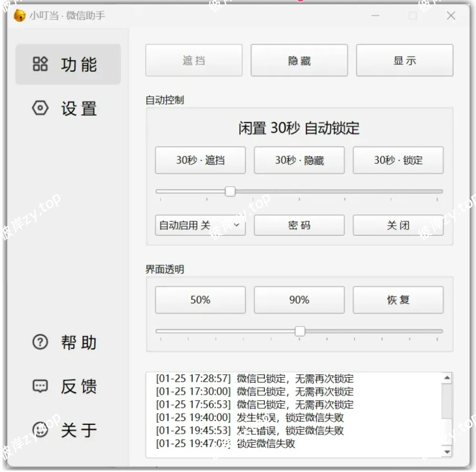Open 帮助 via the question mark icon
The image size is (476, 472).
40,342
